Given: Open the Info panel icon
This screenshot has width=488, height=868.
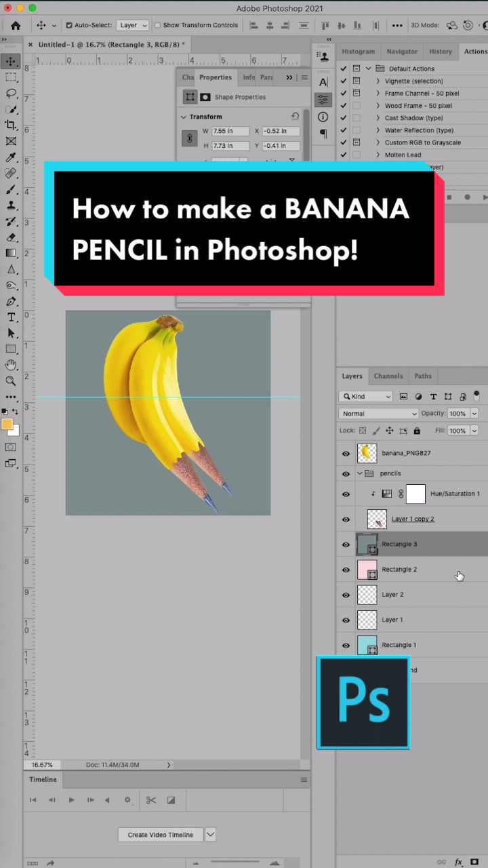Looking at the screenshot, I should click(x=323, y=117).
